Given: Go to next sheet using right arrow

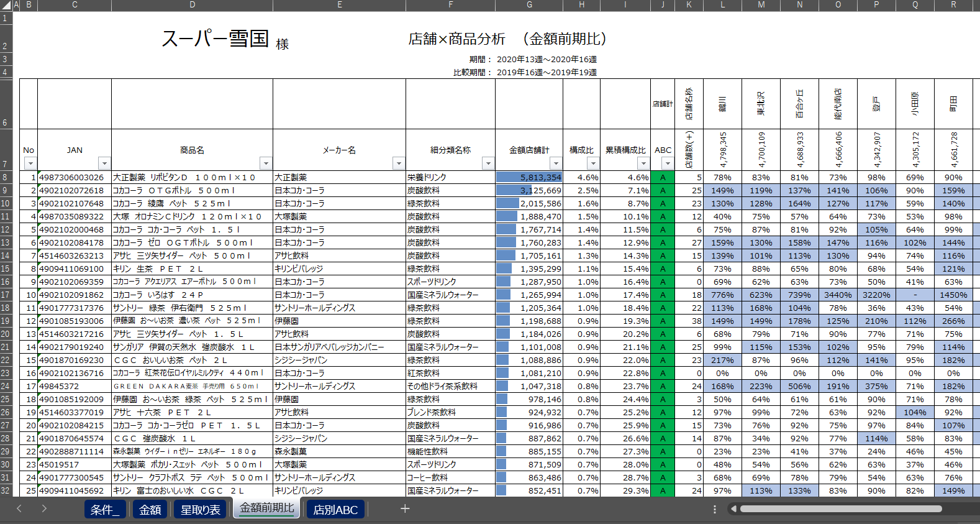Looking at the screenshot, I should click(44, 509).
